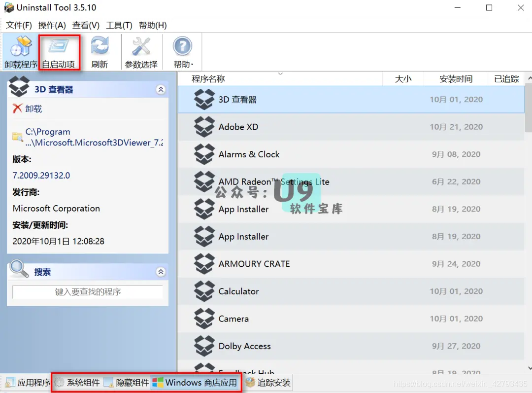Click the search field 键入要查找的程序

tap(88, 292)
